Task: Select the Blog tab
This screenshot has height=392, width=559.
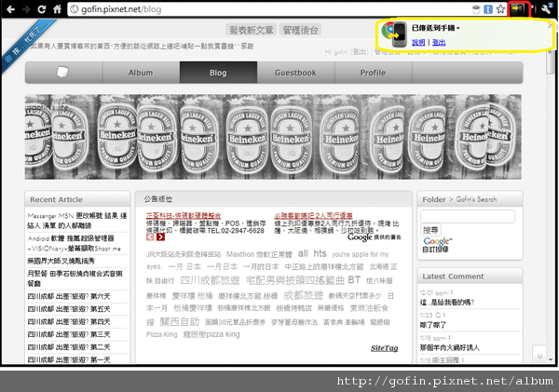Action: pyautogui.click(x=218, y=73)
